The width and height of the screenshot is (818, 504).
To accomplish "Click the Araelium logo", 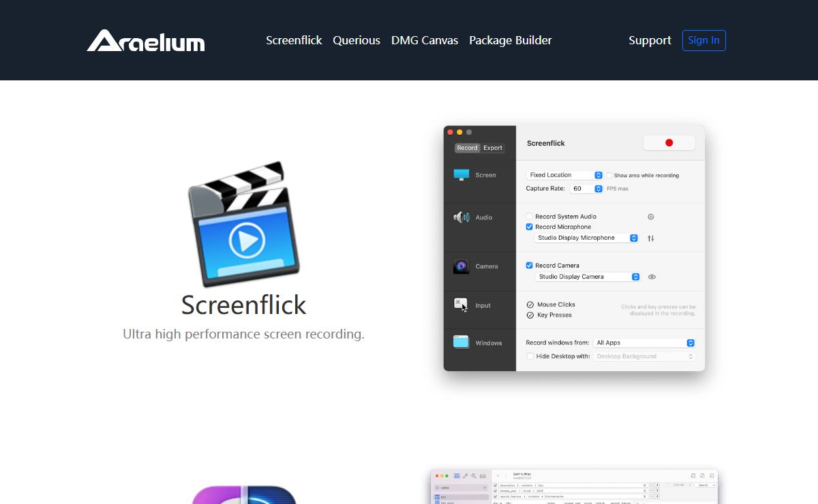I will click(146, 41).
